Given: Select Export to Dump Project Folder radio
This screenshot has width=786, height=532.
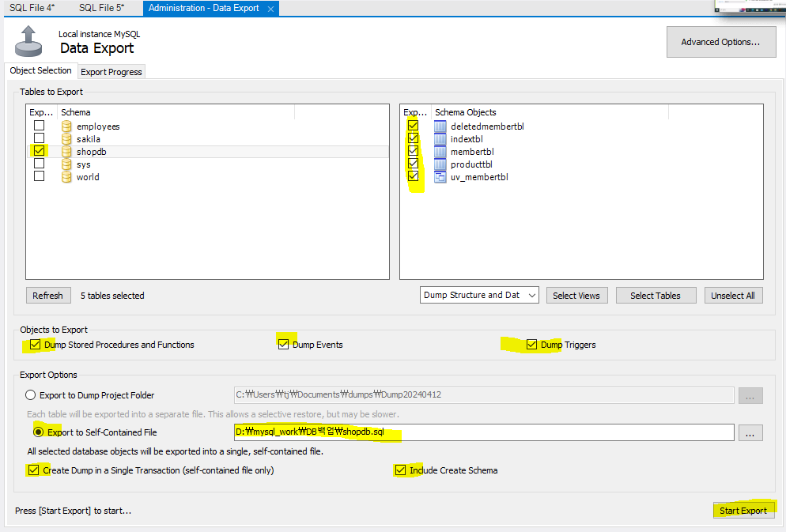Looking at the screenshot, I should pyautogui.click(x=31, y=394).
